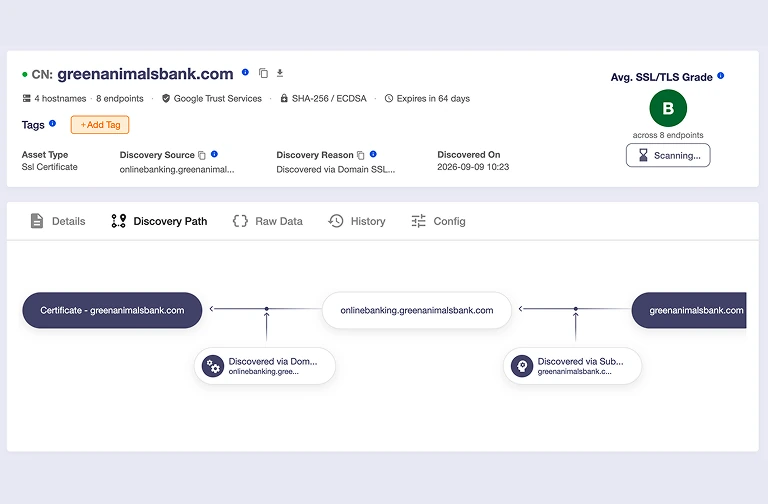The height and width of the screenshot is (504, 768).
Task: Select the onlinebanking.greenanimalsbank.com node
Action: 417,311
